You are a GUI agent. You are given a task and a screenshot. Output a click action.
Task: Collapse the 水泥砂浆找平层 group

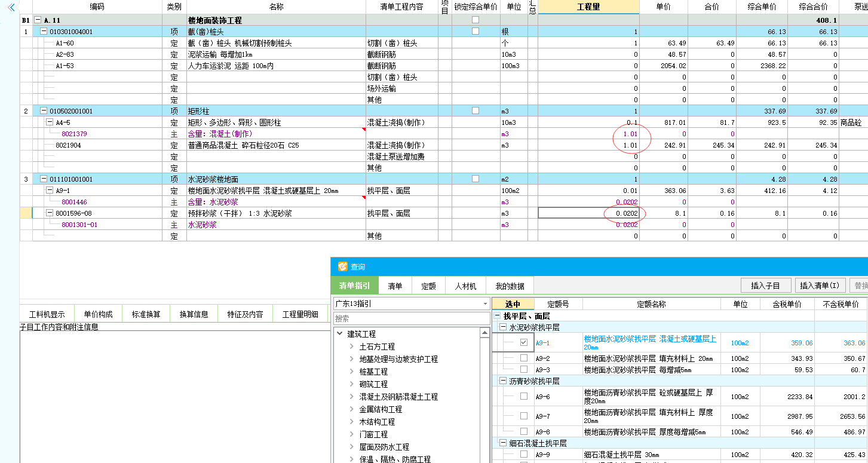pyautogui.click(x=503, y=327)
